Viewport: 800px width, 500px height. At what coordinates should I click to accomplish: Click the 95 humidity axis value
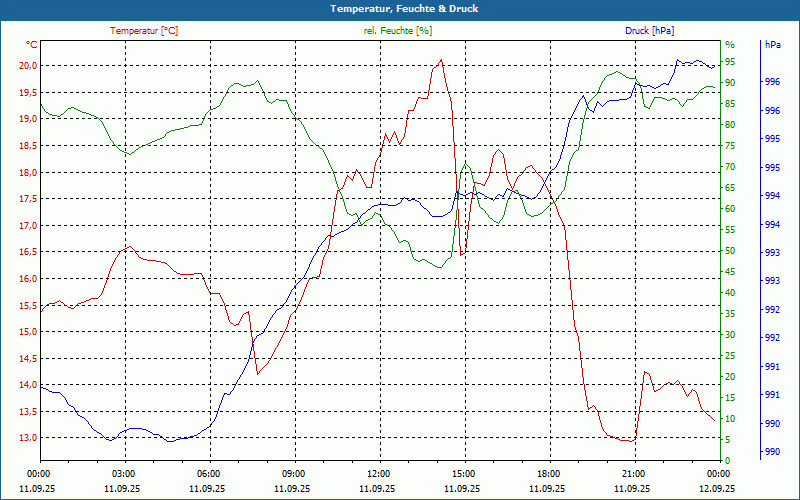(x=730, y=62)
